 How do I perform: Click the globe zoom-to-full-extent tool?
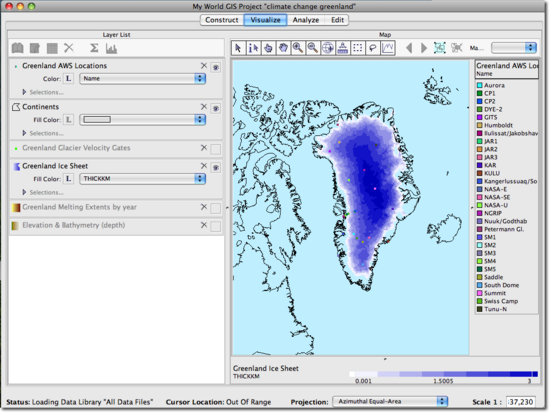328,48
